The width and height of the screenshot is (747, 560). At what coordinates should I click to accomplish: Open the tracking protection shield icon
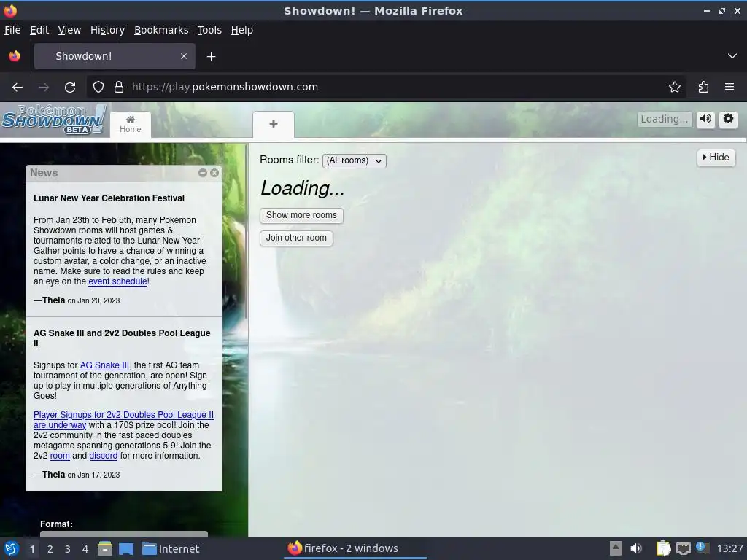(98, 87)
